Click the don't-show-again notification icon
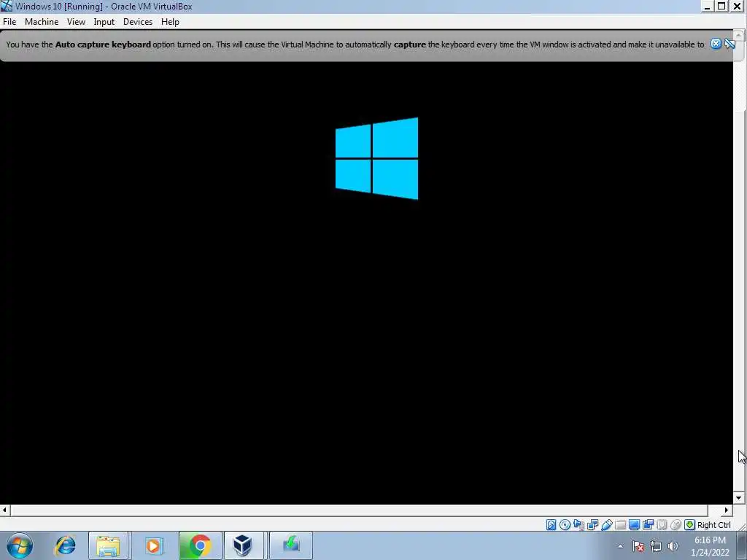 point(729,44)
